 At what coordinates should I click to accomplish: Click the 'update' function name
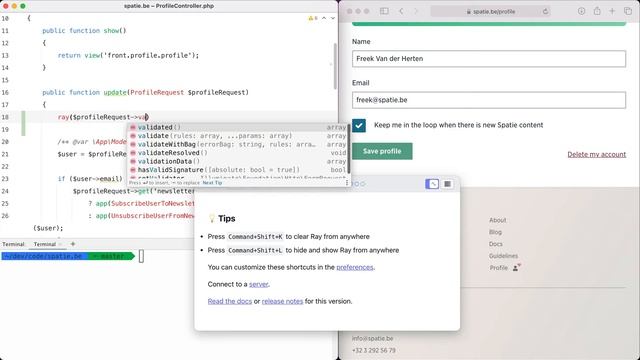(x=115, y=93)
